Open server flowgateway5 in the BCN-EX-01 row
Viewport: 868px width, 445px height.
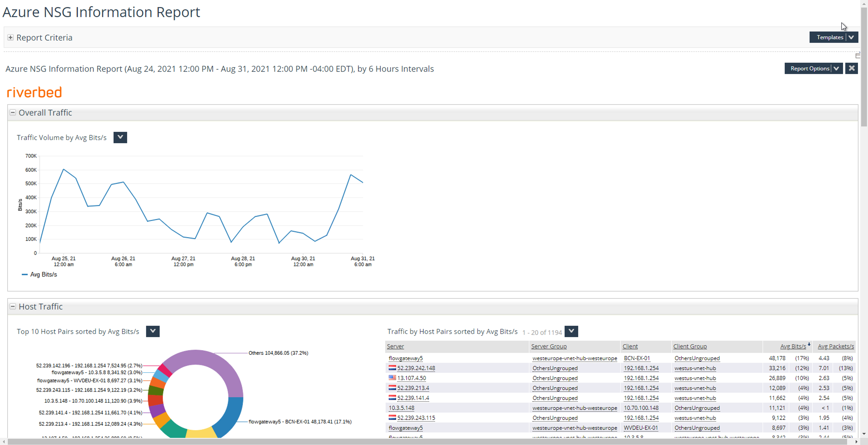pos(405,358)
